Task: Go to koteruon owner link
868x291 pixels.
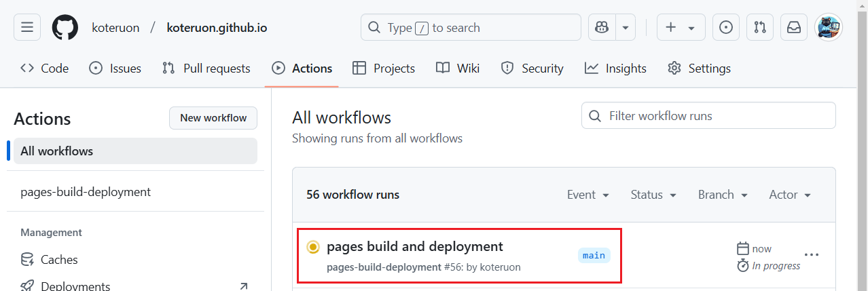Action: pos(116,28)
